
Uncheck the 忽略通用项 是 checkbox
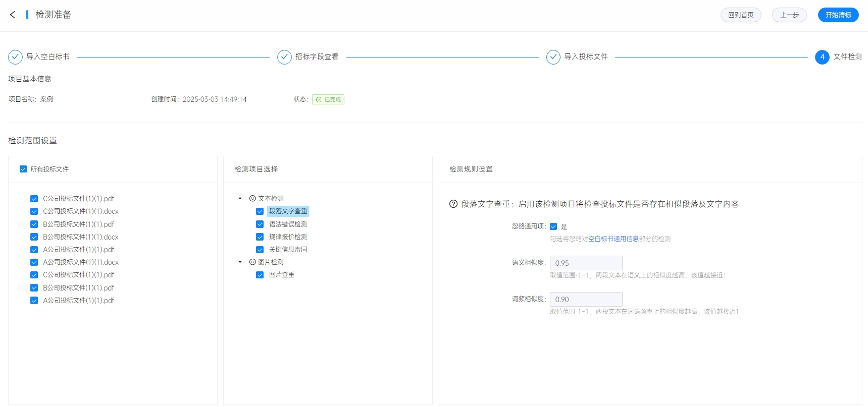[x=553, y=226]
